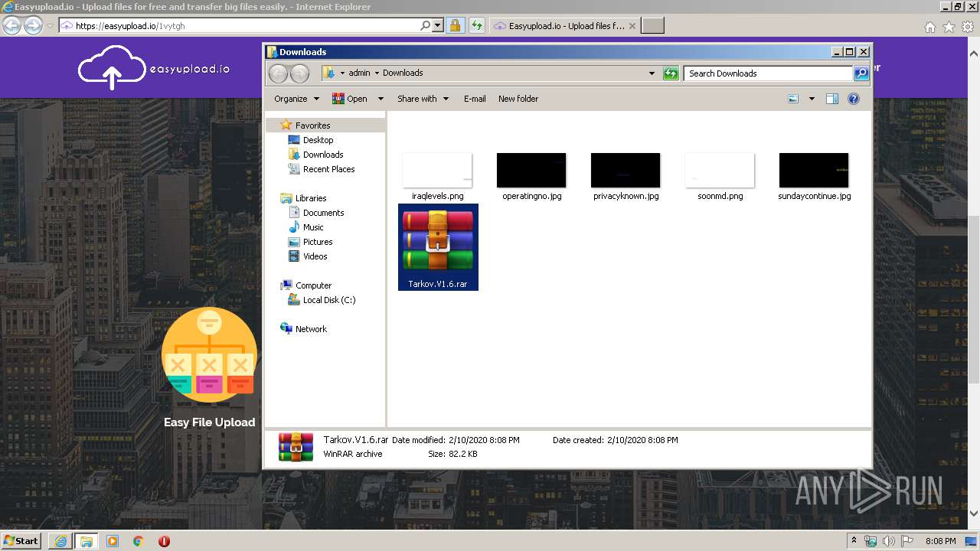Click the IE refresh button
The image size is (980, 551).
[x=476, y=25]
